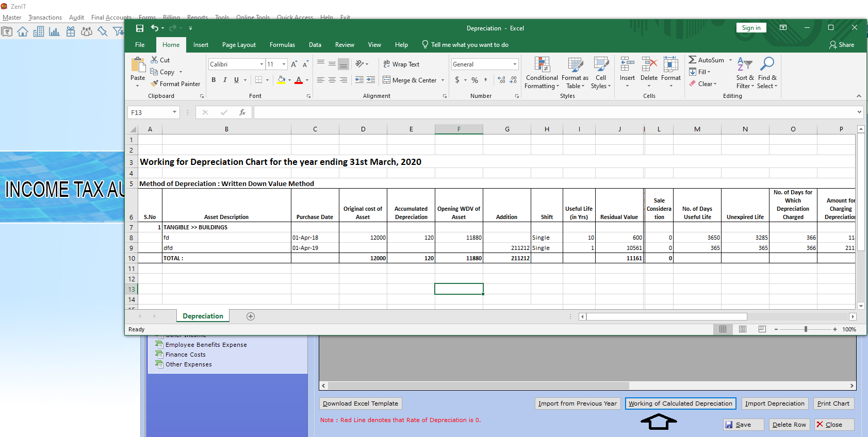Toggle Bold formatting

214,80
